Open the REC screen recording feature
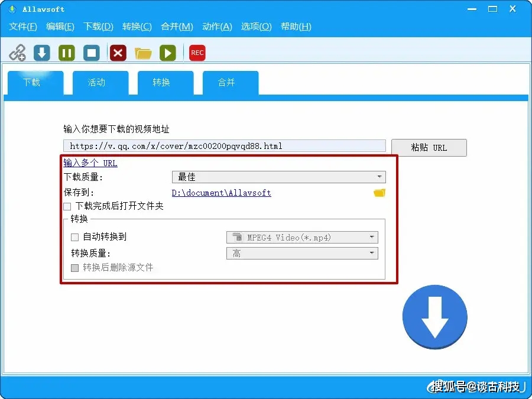532x399 pixels. point(197,52)
